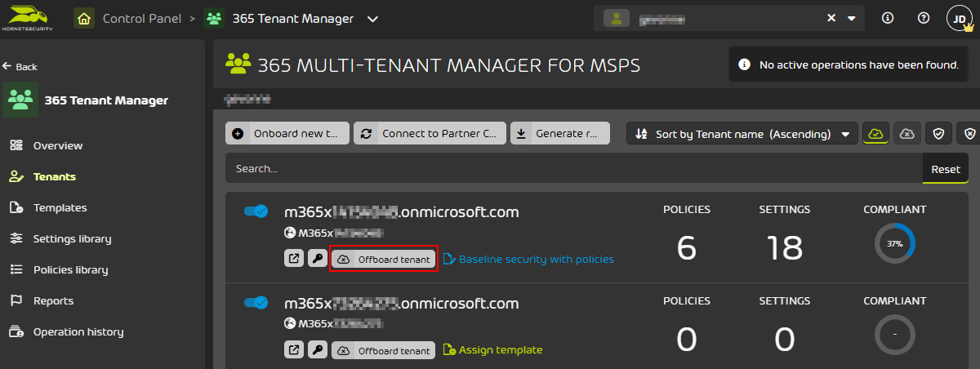Click key icon for tenant with 0 settings
Viewport: 980px width, 369px height.
318,350
